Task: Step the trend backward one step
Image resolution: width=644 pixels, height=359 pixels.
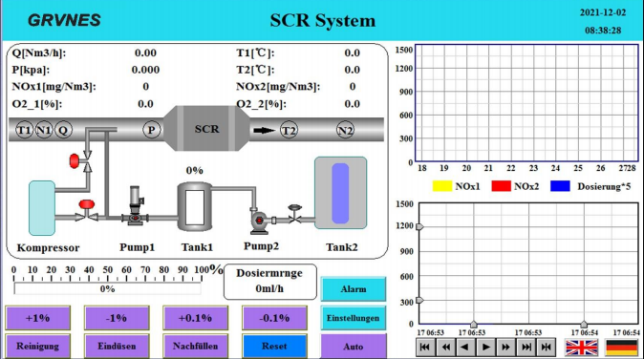Action: (x=465, y=348)
